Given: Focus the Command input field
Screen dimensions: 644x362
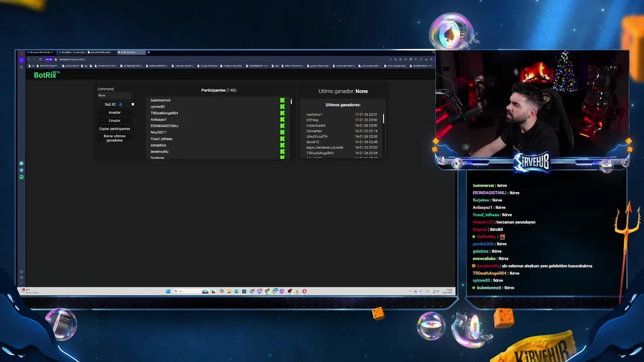Looking at the screenshot, I should point(114,95).
